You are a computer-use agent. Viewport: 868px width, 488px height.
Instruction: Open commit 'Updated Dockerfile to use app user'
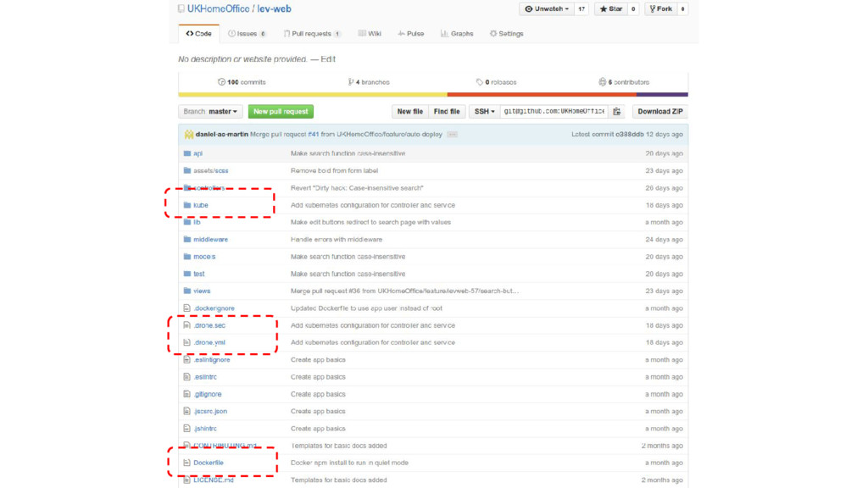pyautogui.click(x=366, y=308)
